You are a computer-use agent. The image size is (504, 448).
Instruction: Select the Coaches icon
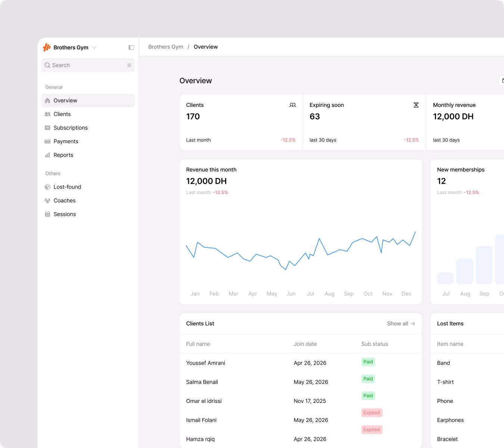pos(47,200)
